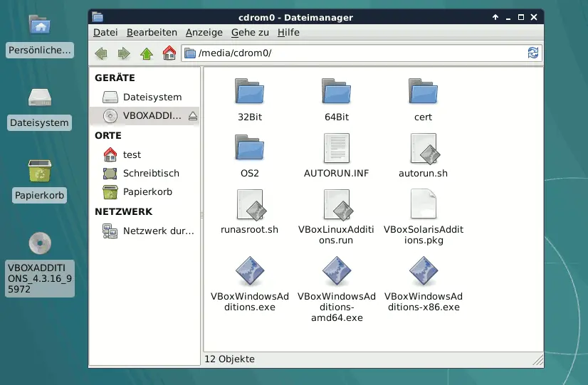
Task: Open the Anzeige menu
Action: click(x=204, y=33)
